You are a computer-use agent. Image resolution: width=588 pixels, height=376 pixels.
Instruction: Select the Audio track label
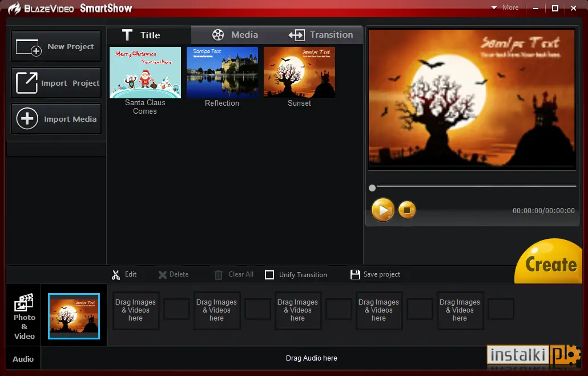tap(23, 359)
